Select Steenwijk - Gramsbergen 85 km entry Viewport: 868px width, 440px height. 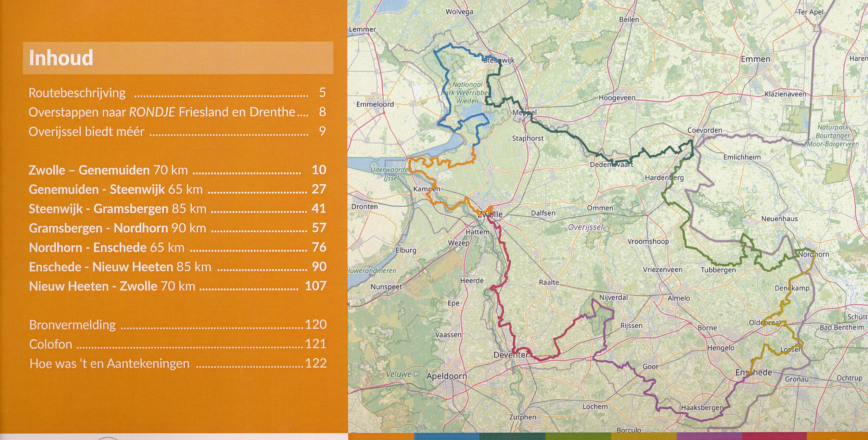(117, 209)
